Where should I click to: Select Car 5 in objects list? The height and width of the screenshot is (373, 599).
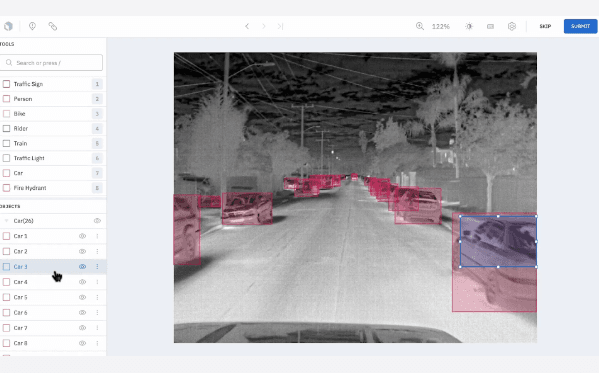coord(53,297)
